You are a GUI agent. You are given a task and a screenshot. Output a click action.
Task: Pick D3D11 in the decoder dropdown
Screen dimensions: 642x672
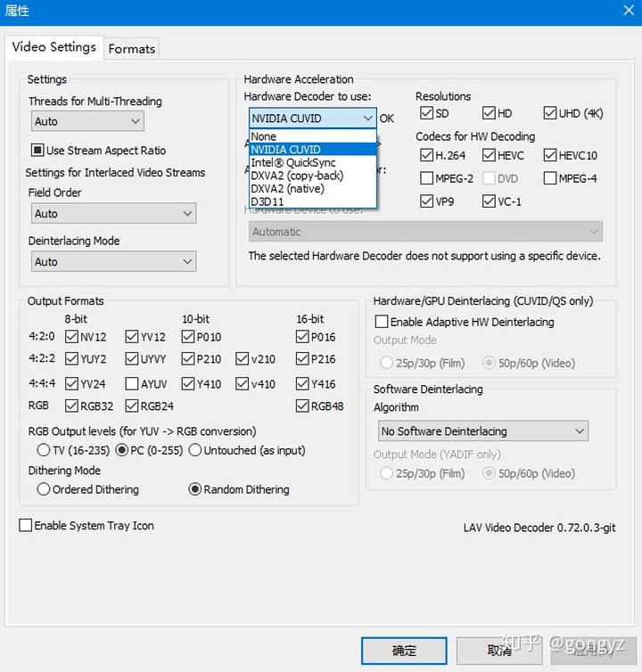point(267,201)
